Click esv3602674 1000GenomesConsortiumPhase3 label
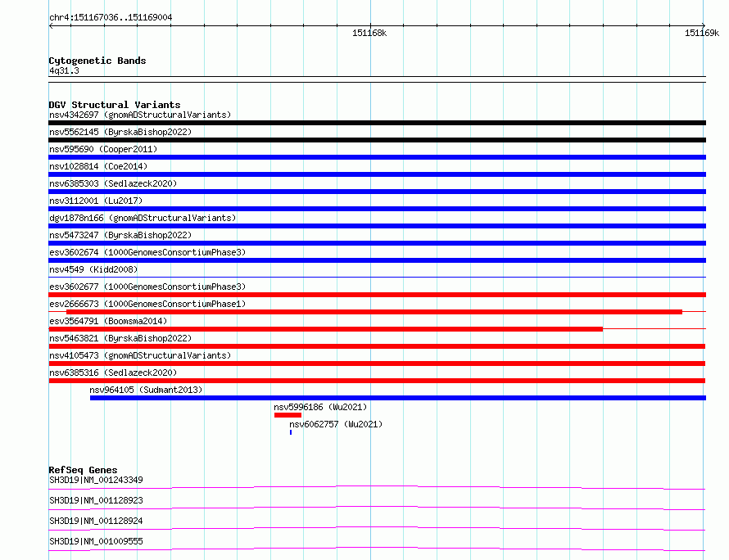 tap(147, 252)
